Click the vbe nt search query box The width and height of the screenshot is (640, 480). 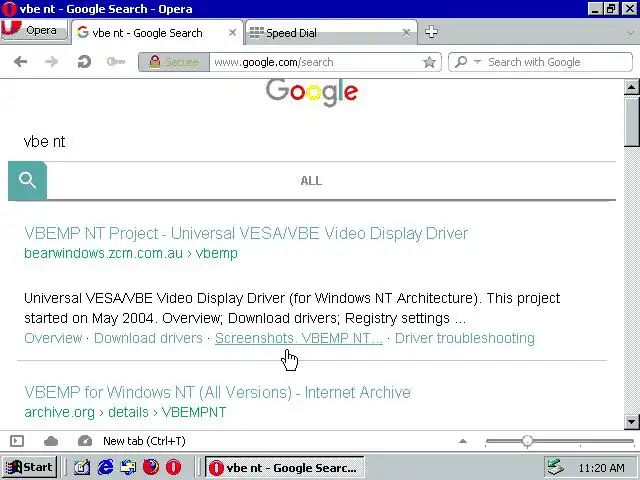(312, 142)
